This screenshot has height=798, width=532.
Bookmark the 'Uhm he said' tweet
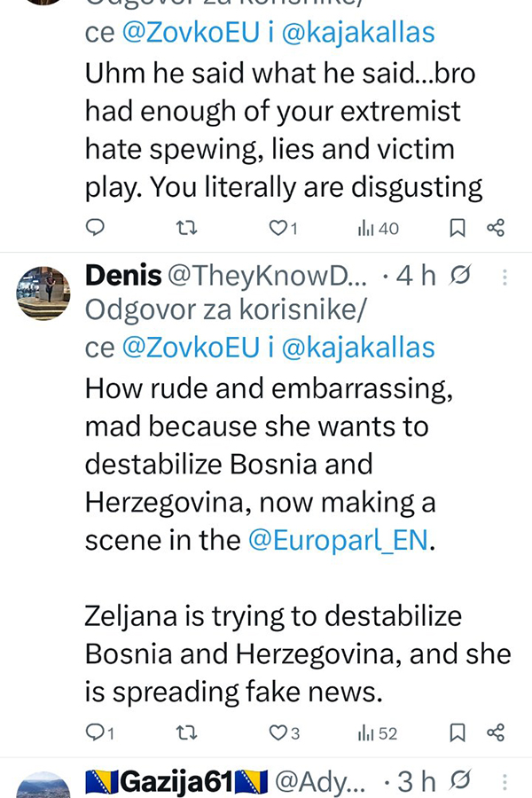(458, 228)
